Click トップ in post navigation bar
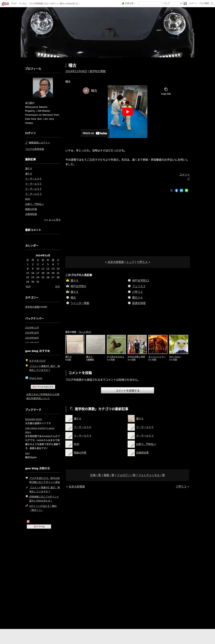Viewport: 215px width, 644px height. point(130,262)
